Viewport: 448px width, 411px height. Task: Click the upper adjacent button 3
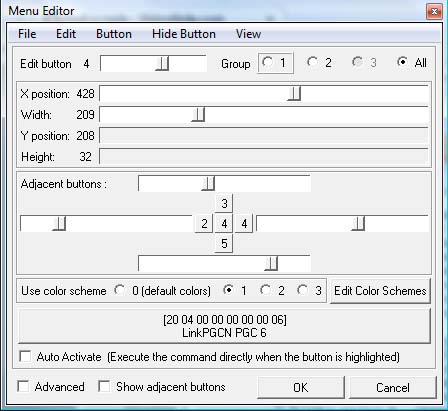pos(224,203)
